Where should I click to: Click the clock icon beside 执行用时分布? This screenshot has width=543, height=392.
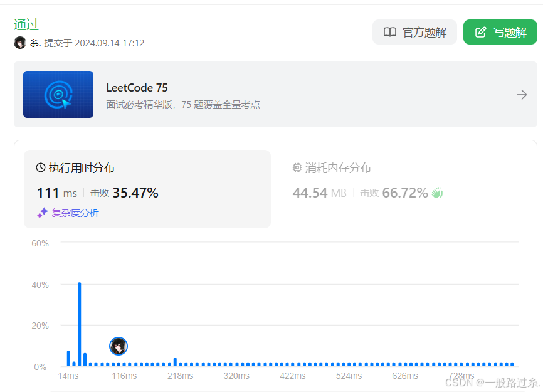tap(41, 167)
